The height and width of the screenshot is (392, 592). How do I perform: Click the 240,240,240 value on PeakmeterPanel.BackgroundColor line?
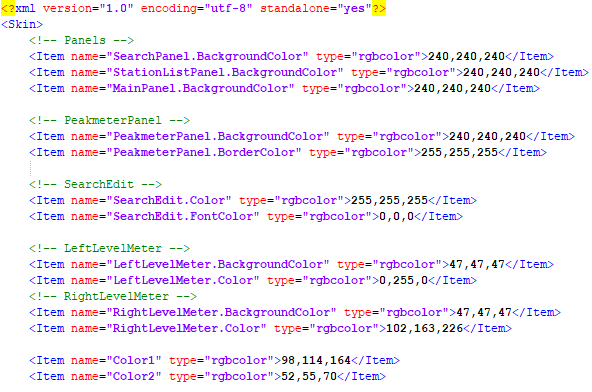point(487,136)
